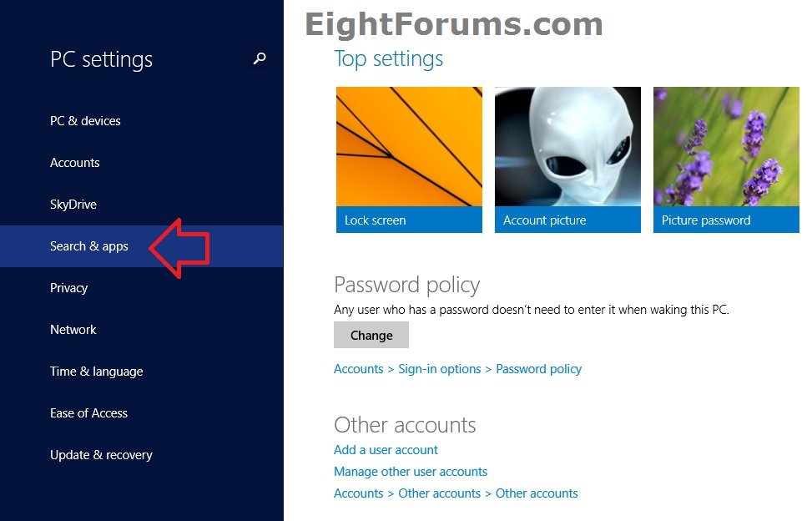
Task: Open the Picture password tile
Action: (x=726, y=159)
